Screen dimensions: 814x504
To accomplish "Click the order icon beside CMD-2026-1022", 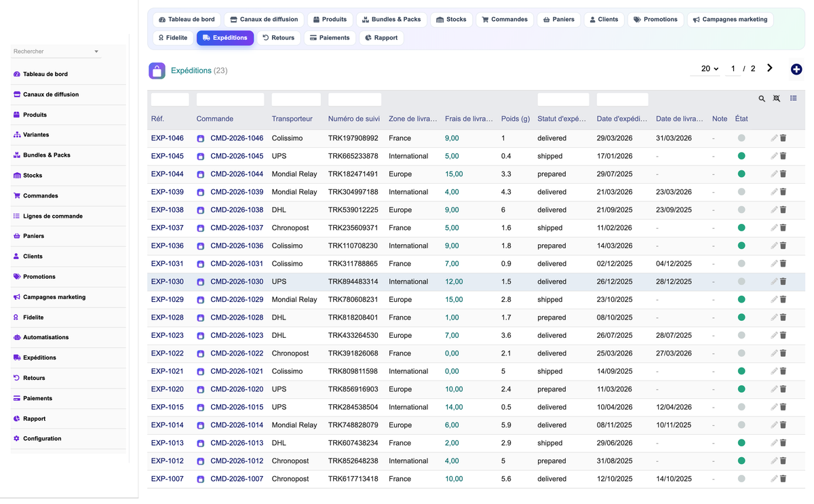I will [201, 354].
